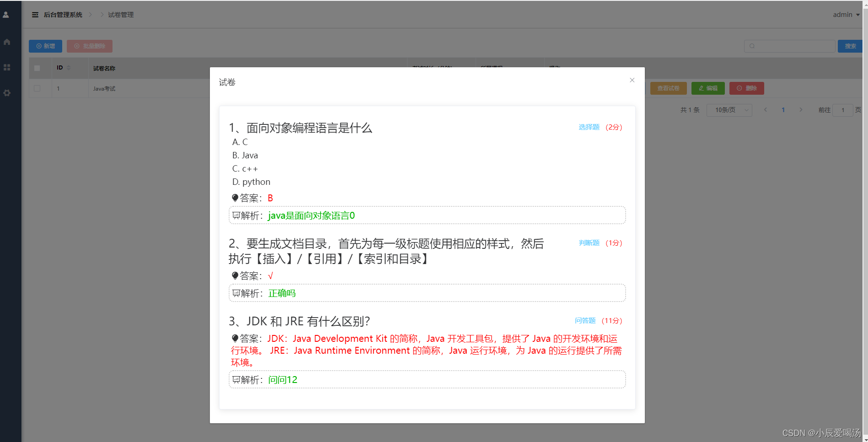Image resolution: width=868 pixels, height=442 pixels.
Task: Click the (2分) score label
Action: pos(614,127)
